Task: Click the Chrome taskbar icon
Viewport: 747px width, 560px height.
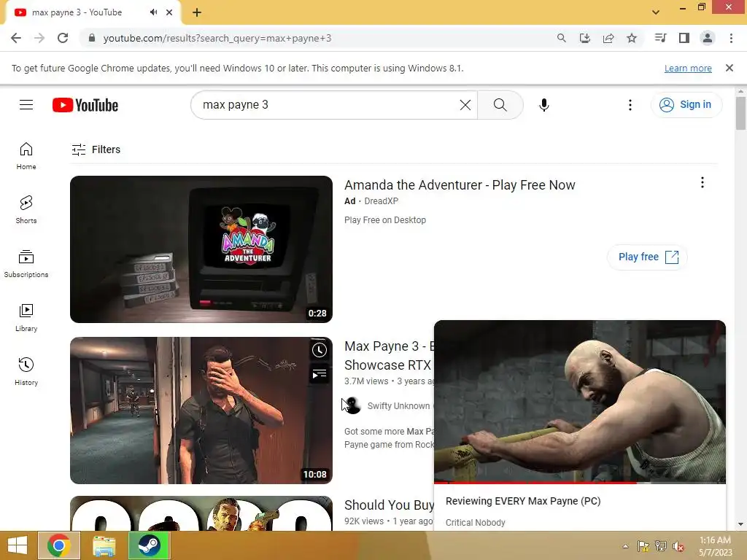Action: point(59,545)
